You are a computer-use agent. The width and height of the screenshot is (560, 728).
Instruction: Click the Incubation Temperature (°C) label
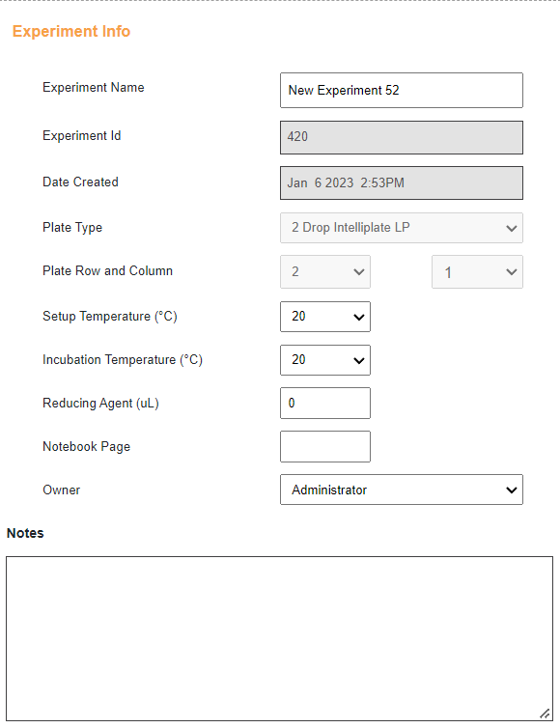123,360
